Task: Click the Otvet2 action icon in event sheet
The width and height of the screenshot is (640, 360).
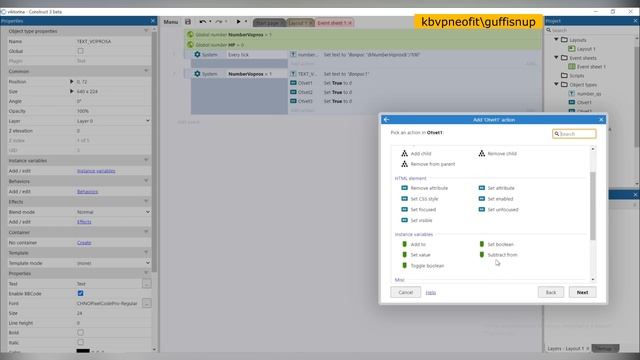Action: point(293,92)
